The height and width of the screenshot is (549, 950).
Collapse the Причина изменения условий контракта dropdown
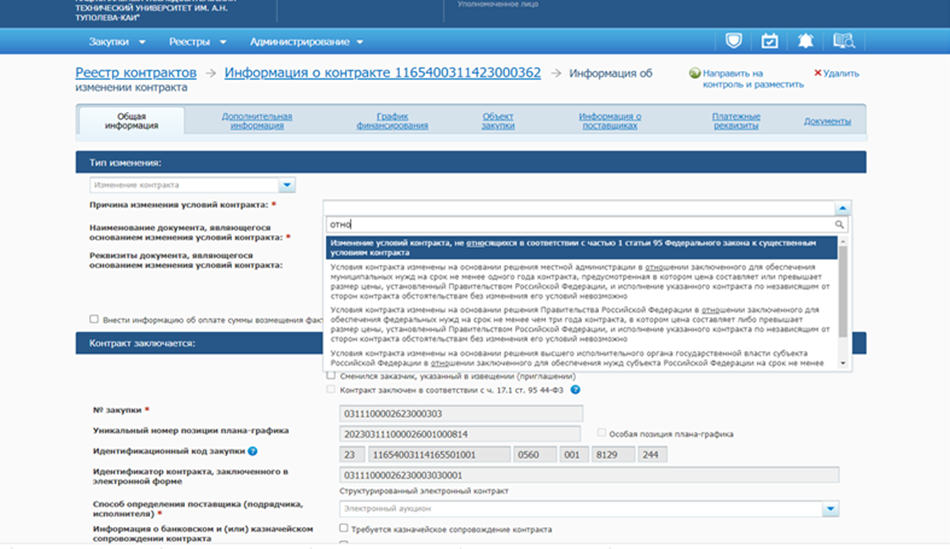pos(842,208)
